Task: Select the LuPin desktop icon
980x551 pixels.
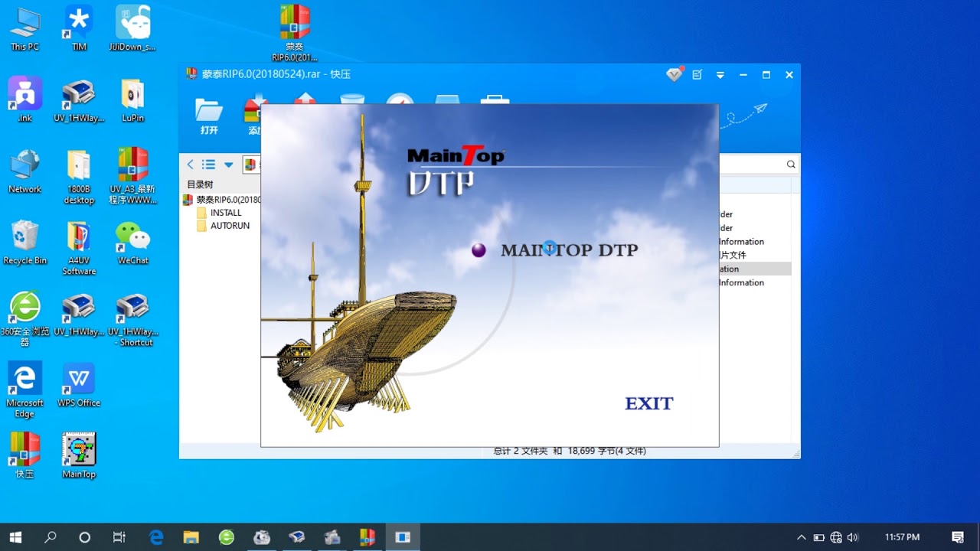Action: (132, 99)
